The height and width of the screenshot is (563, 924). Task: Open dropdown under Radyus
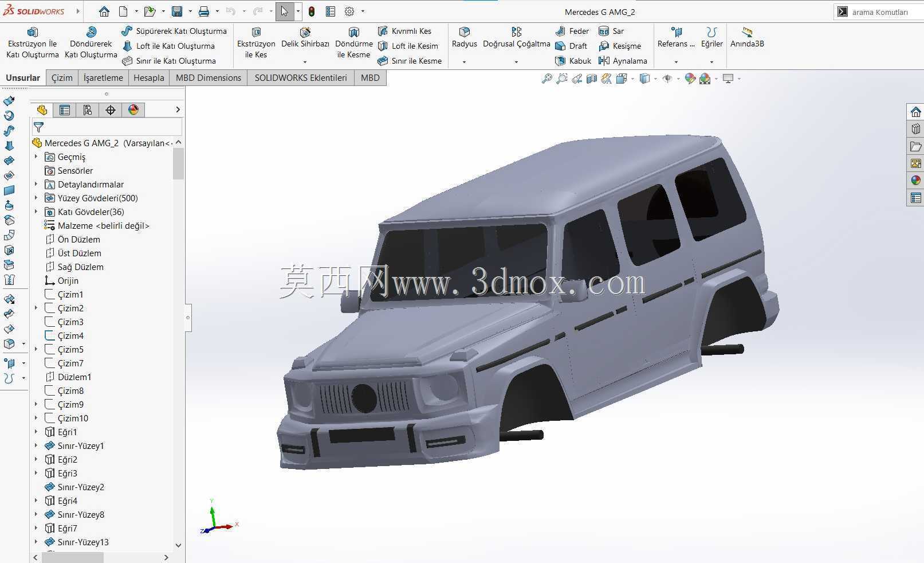coord(464,62)
